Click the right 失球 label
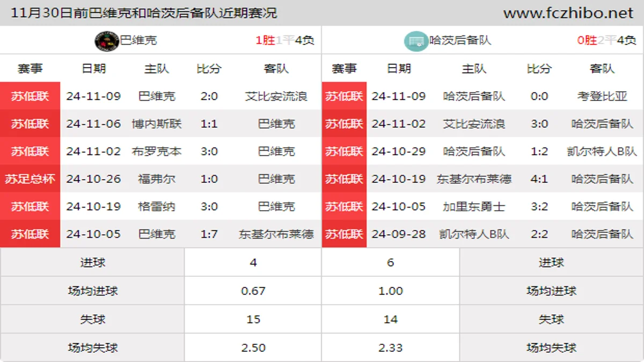 (x=551, y=319)
